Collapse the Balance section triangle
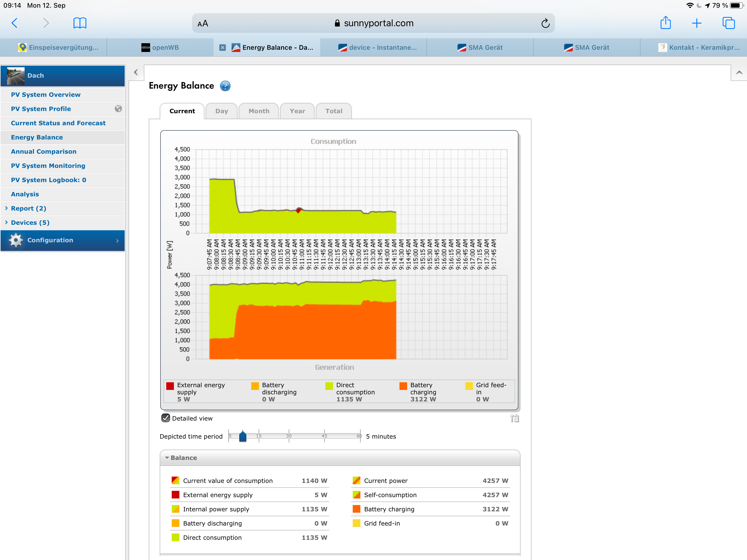Viewport: 747px width, 560px height. (x=167, y=458)
